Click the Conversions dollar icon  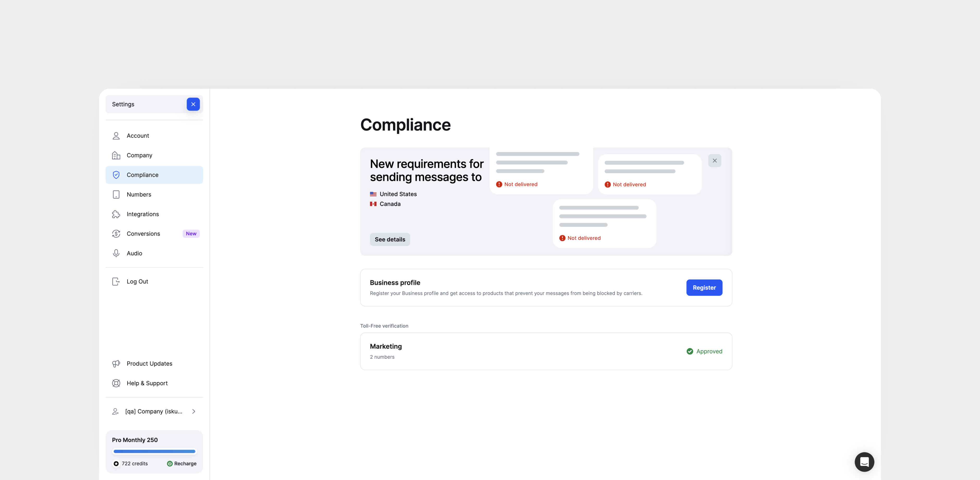(x=116, y=234)
